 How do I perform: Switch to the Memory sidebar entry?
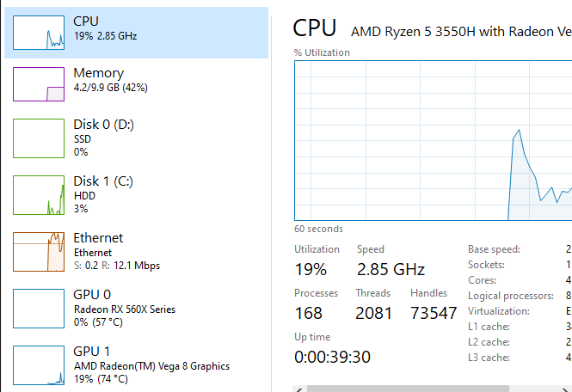coord(136,84)
